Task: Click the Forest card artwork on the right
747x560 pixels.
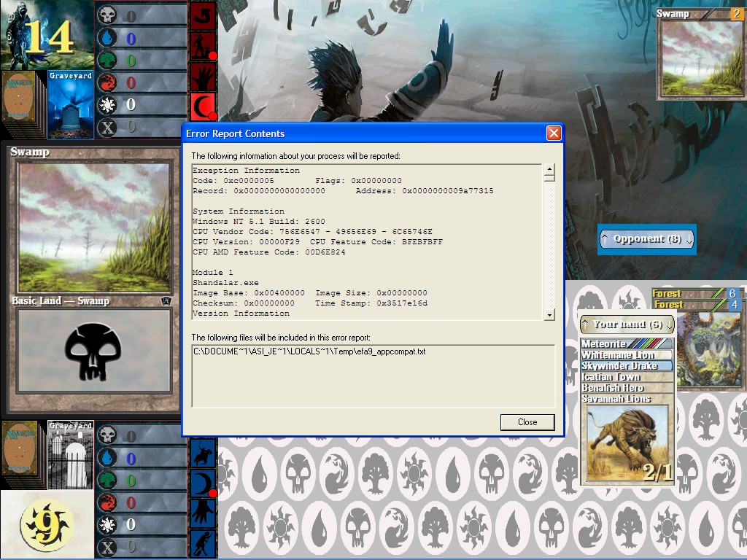Action: (709, 349)
